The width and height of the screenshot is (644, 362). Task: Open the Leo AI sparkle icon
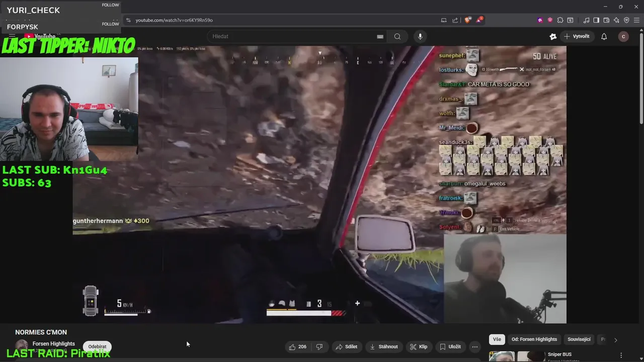pyautogui.click(x=616, y=20)
